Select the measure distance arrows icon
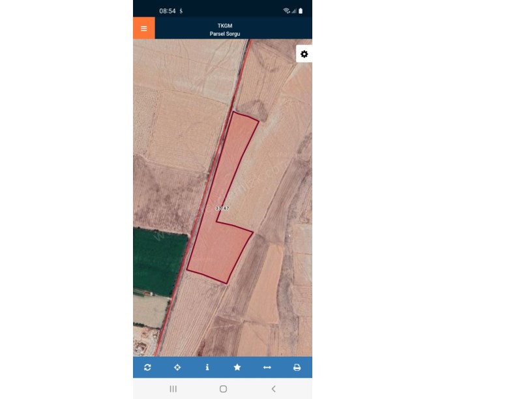The image size is (532, 399). 267,368
